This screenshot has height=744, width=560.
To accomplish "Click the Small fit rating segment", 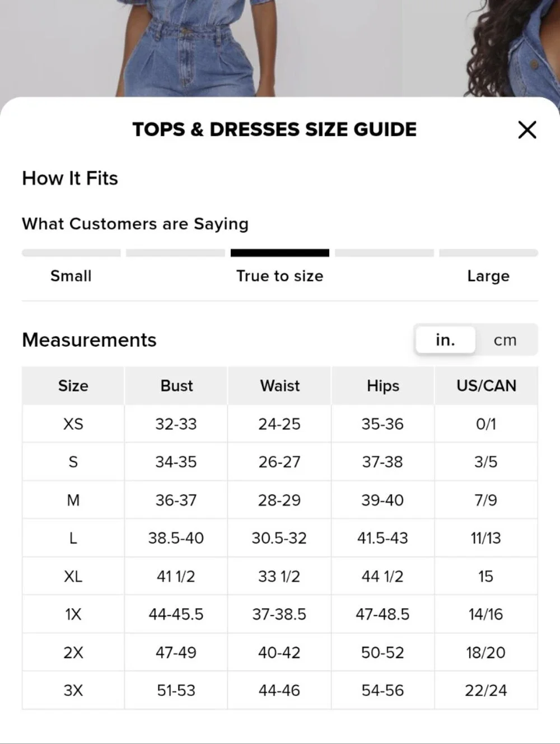I will (71, 253).
